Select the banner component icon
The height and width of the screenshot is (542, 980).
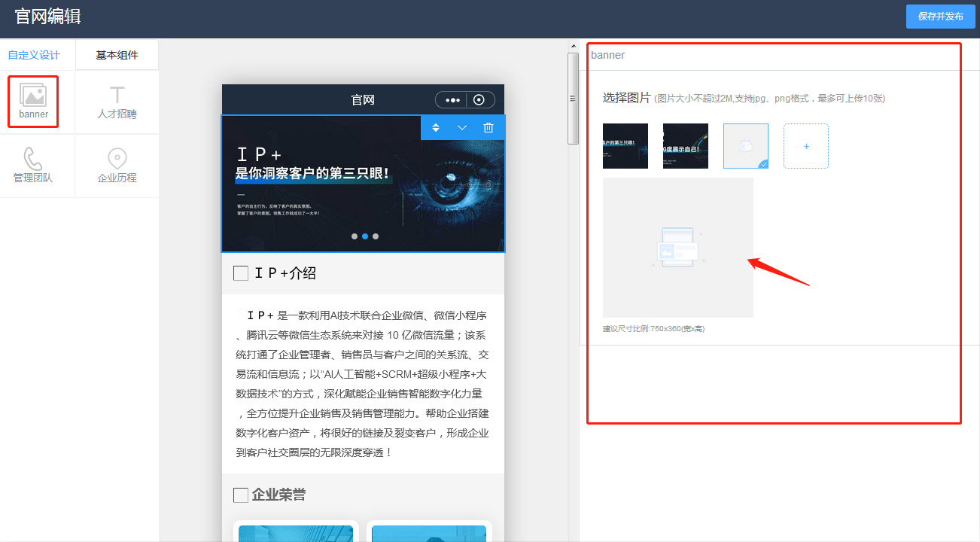33,96
